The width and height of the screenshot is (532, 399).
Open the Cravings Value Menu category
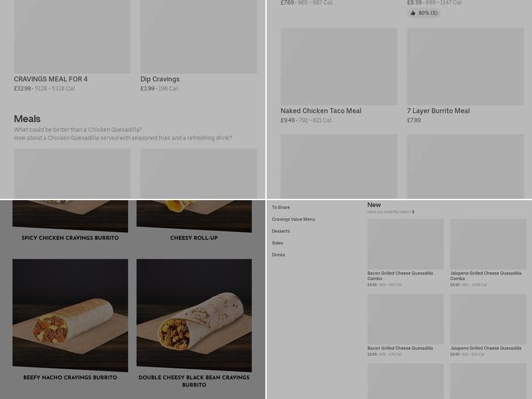click(293, 219)
